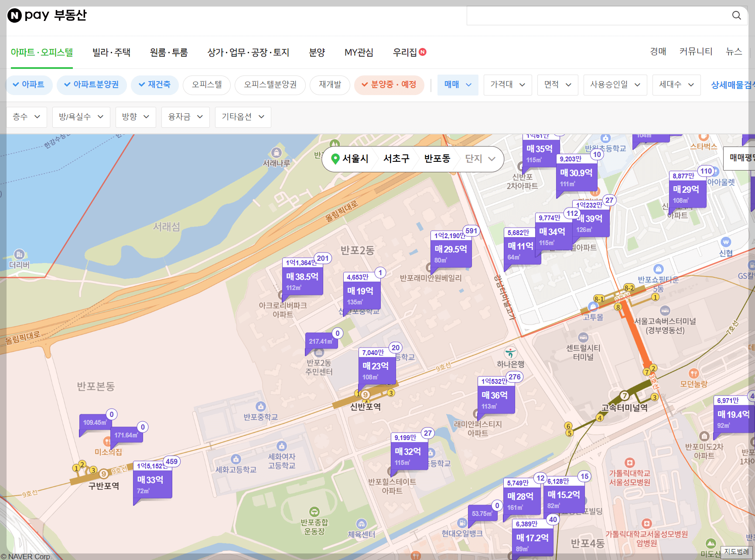Open the 세대수 dropdown
The height and width of the screenshot is (560, 755).
[676, 85]
